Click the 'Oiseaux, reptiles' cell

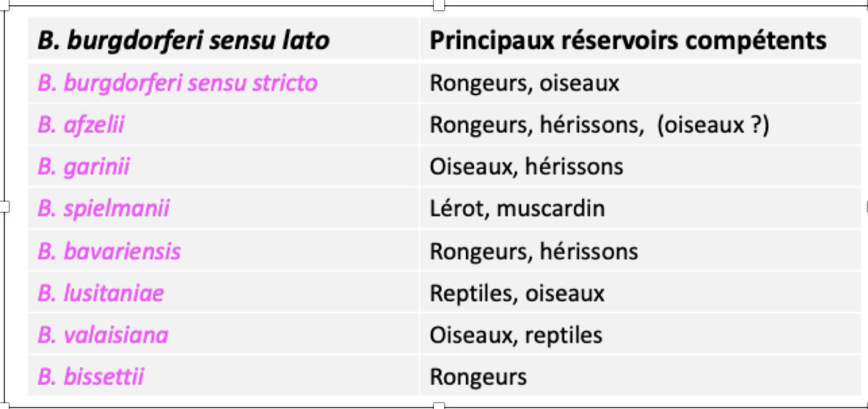click(x=641, y=334)
